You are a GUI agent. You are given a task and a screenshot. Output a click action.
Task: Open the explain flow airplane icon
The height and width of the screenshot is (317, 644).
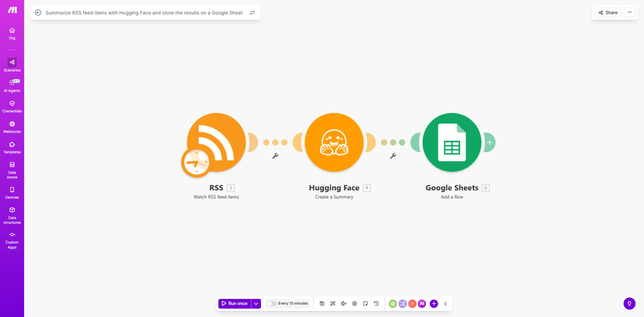pos(343,304)
